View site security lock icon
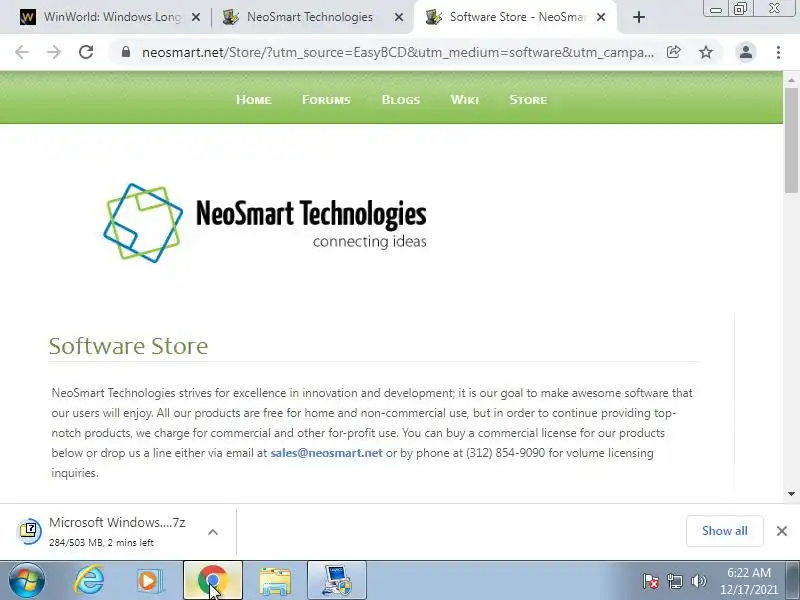Viewport: 800px width, 600px height. (x=126, y=52)
